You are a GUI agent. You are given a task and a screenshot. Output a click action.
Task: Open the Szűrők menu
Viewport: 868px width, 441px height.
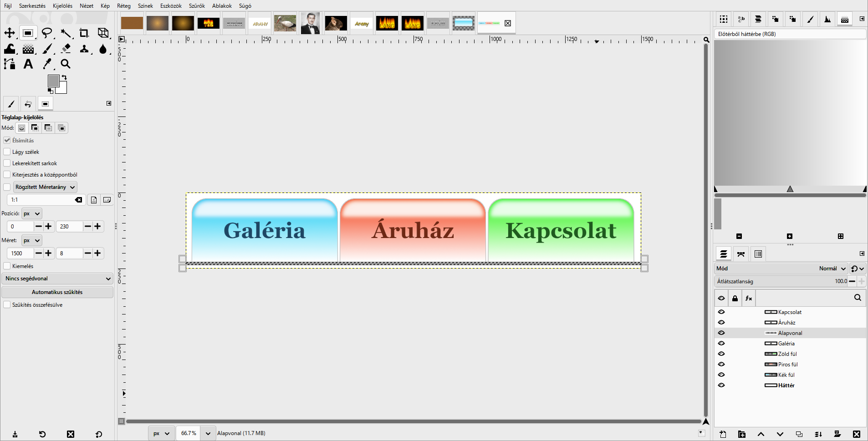[x=197, y=6]
